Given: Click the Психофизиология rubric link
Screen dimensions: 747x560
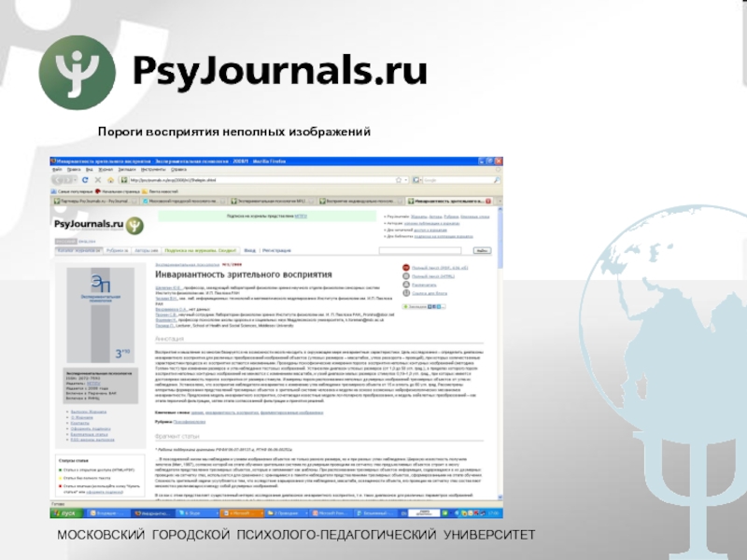Looking at the screenshot, I should (x=190, y=422).
